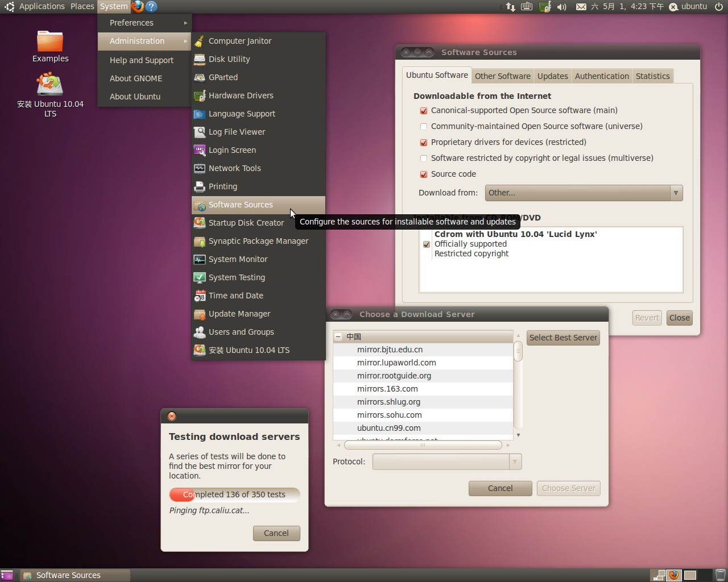Screen dimensions: 728x582
Task: Open Time and Date settings
Action: tap(258, 296)
